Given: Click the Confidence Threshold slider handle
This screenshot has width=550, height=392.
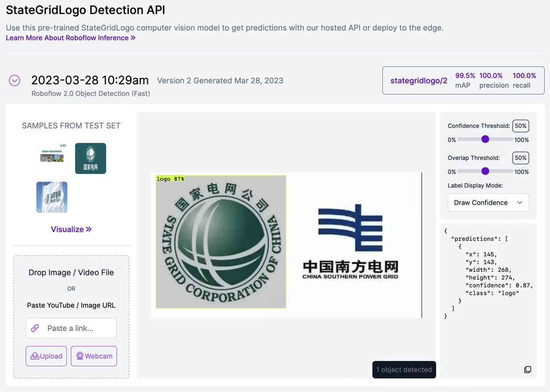Looking at the screenshot, I should coord(485,139).
